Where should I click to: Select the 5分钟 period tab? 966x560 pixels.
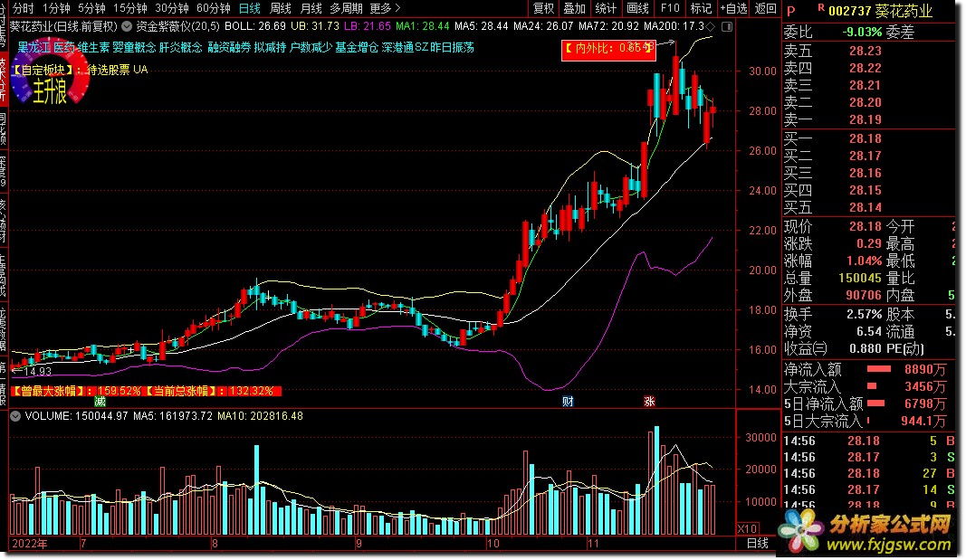point(91,8)
